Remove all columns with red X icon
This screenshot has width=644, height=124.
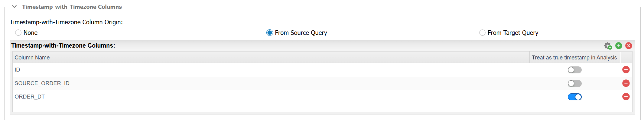[629, 45]
